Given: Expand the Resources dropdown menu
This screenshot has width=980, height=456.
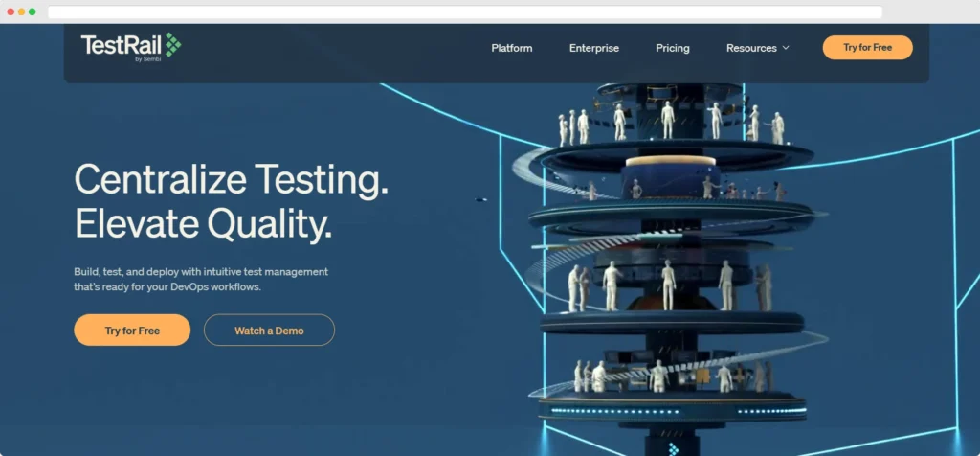Looking at the screenshot, I should [x=751, y=48].
